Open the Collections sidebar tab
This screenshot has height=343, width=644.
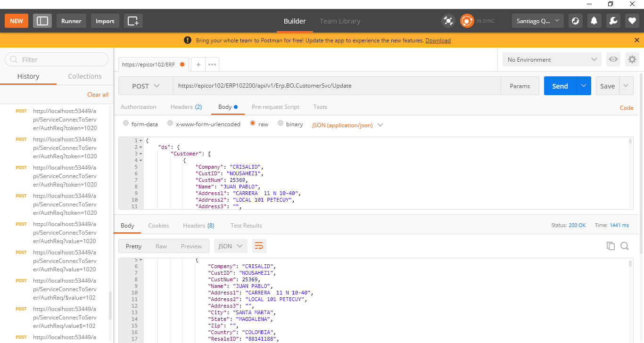pyautogui.click(x=85, y=76)
